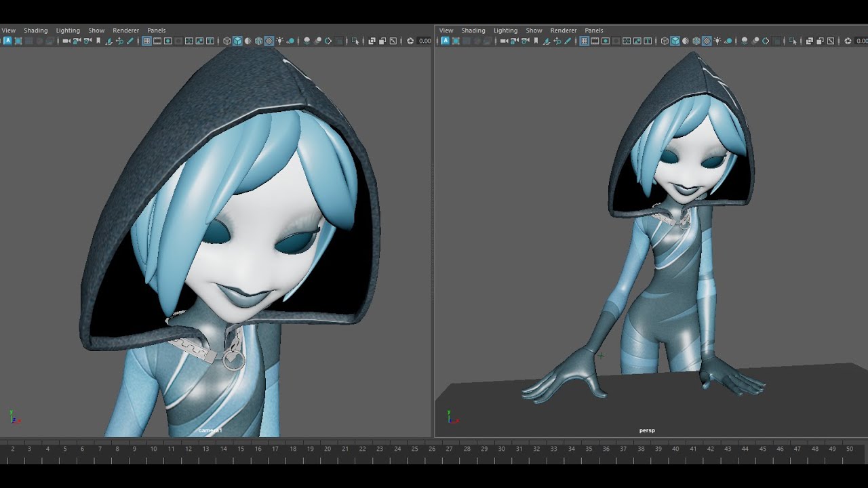Image resolution: width=868 pixels, height=488 pixels.
Task: Click Bookmarks icon in left panel toolbar
Action: coord(98,41)
